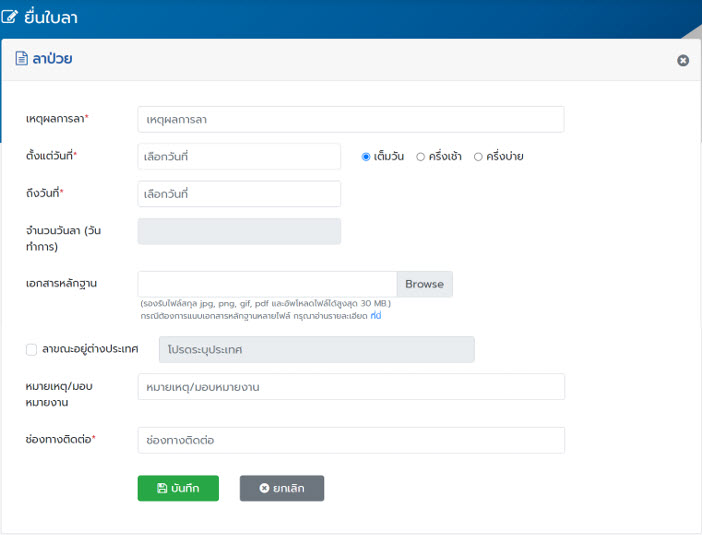Click the Browse button for เอกสารหลักฐาน
Screen dimensions: 703x535
tap(424, 284)
